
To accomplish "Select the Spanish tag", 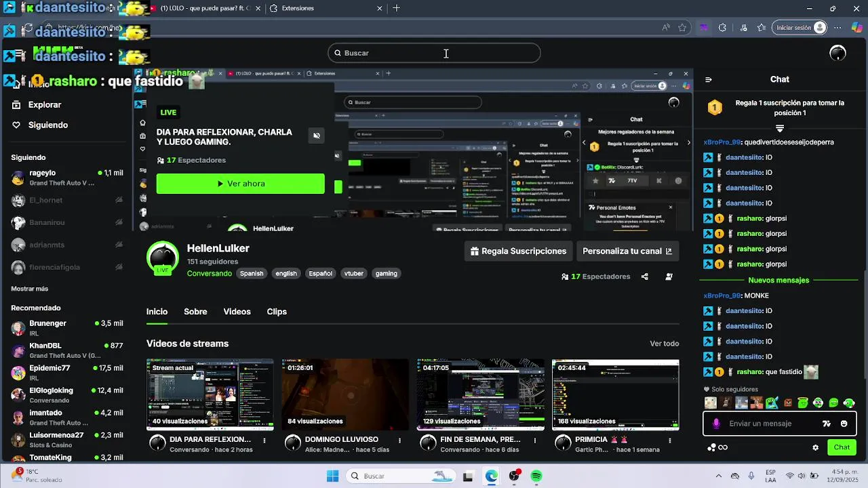I will point(251,274).
